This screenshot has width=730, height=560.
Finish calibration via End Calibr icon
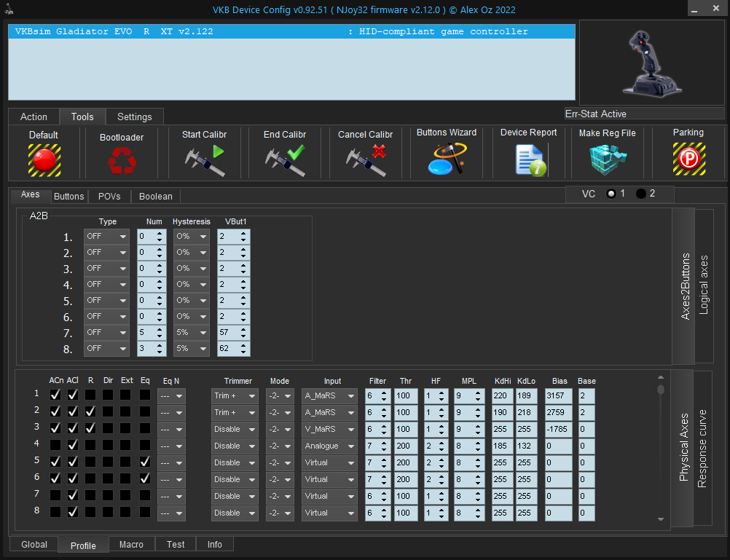point(285,161)
